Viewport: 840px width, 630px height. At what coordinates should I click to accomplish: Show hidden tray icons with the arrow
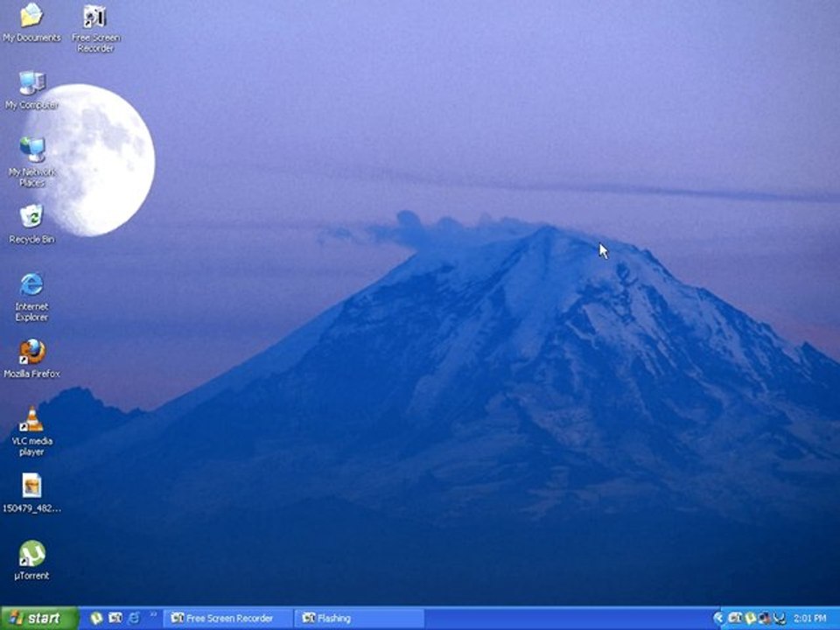(719, 619)
